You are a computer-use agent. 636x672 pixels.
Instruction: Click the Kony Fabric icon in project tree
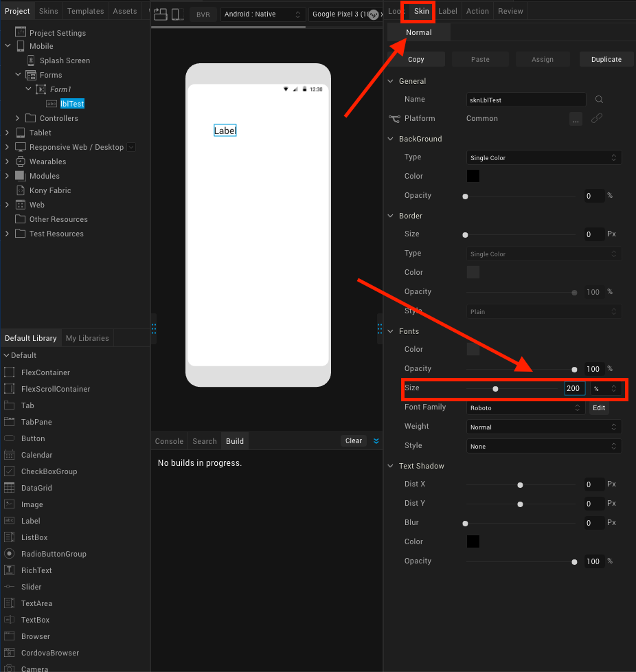click(20, 190)
